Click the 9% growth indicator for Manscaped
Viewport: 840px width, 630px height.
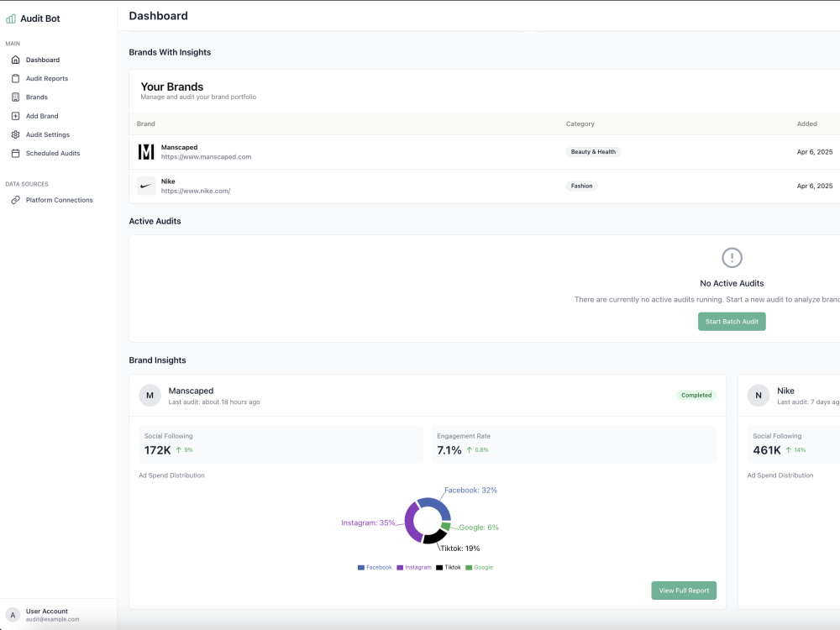[x=184, y=450]
